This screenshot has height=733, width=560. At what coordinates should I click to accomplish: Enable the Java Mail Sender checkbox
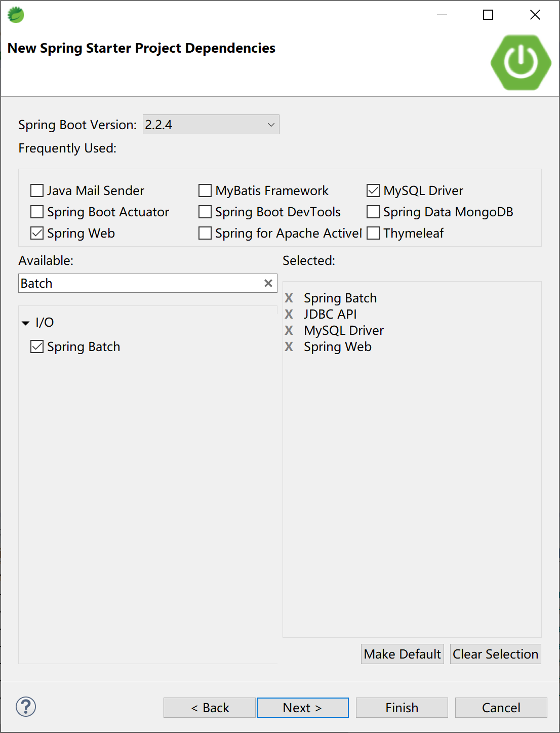point(37,190)
